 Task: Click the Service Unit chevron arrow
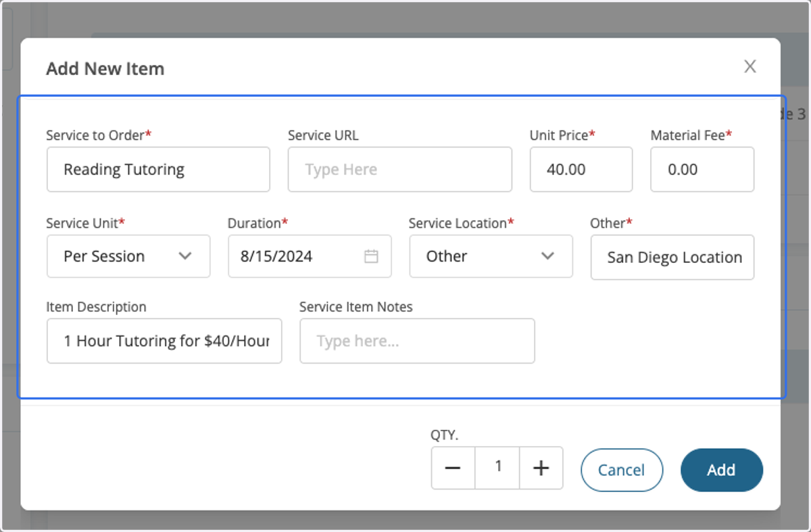pyautogui.click(x=185, y=256)
